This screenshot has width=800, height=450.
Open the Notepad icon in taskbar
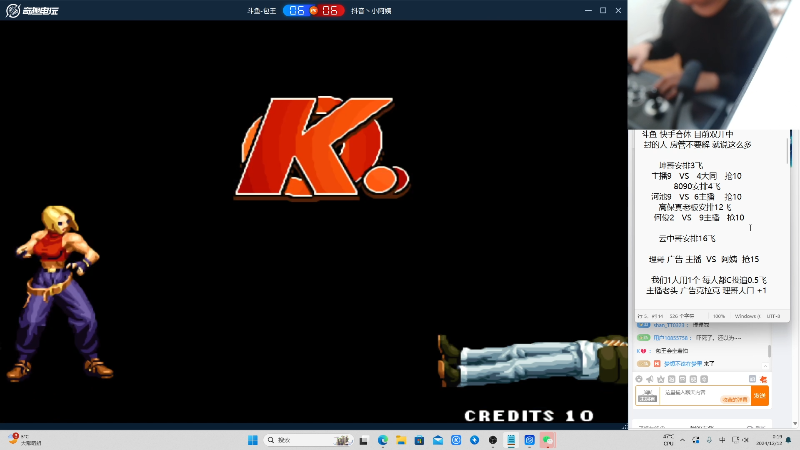click(x=511, y=440)
